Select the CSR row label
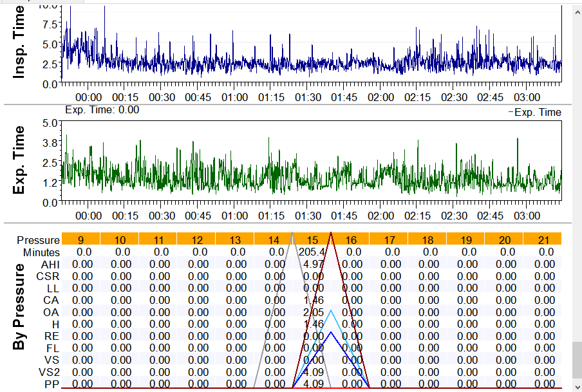Viewport: 582px width, 392px height. [49, 276]
